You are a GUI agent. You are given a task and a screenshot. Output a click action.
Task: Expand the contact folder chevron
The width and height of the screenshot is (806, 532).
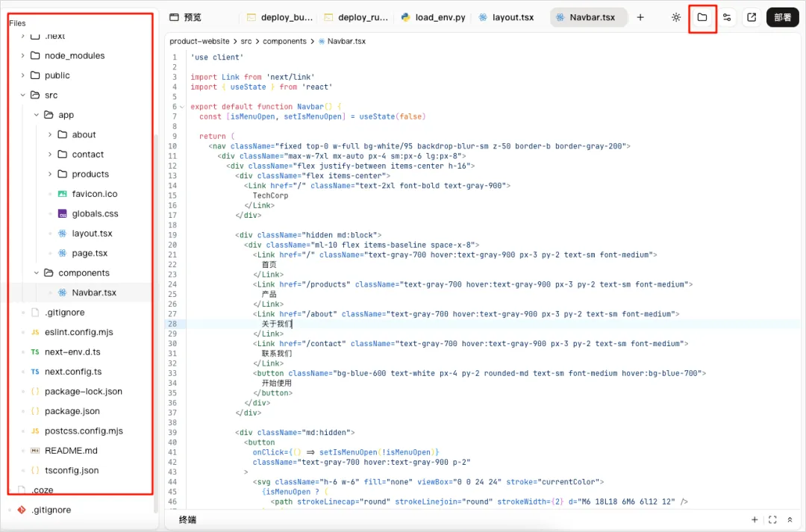[50, 154]
